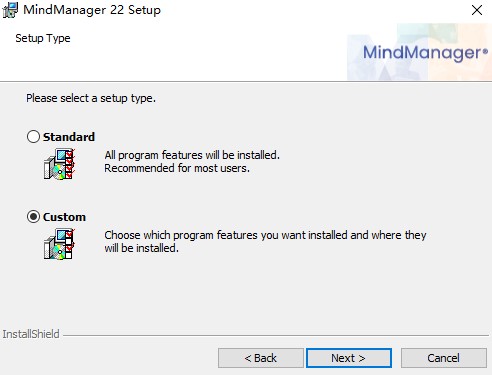492x375 pixels.
Task: Click the bold Custom label text
Action: [x=64, y=217]
